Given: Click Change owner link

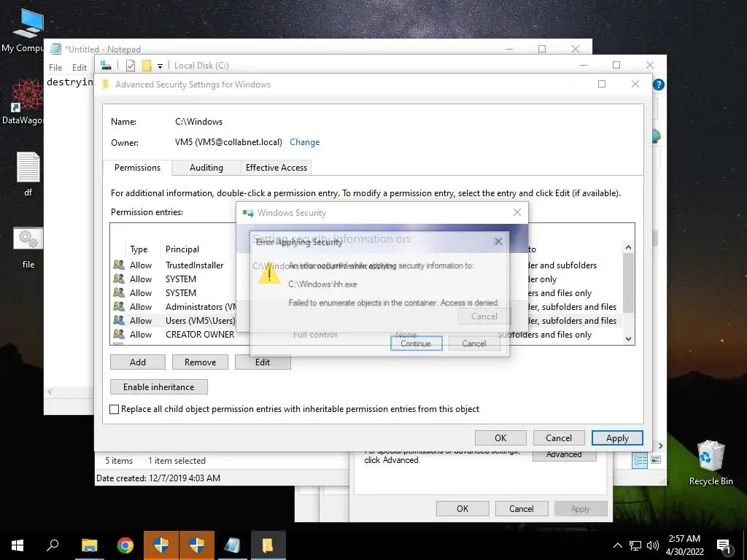Looking at the screenshot, I should click(x=304, y=142).
